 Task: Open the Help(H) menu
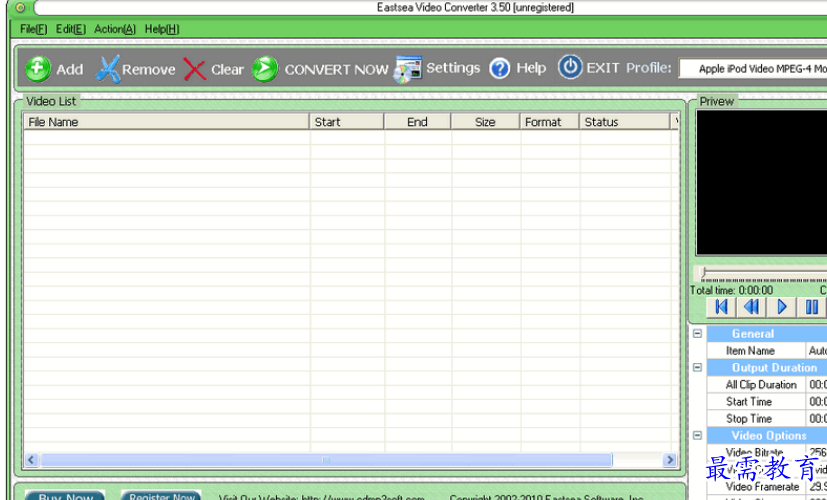[x=162, y=29]
